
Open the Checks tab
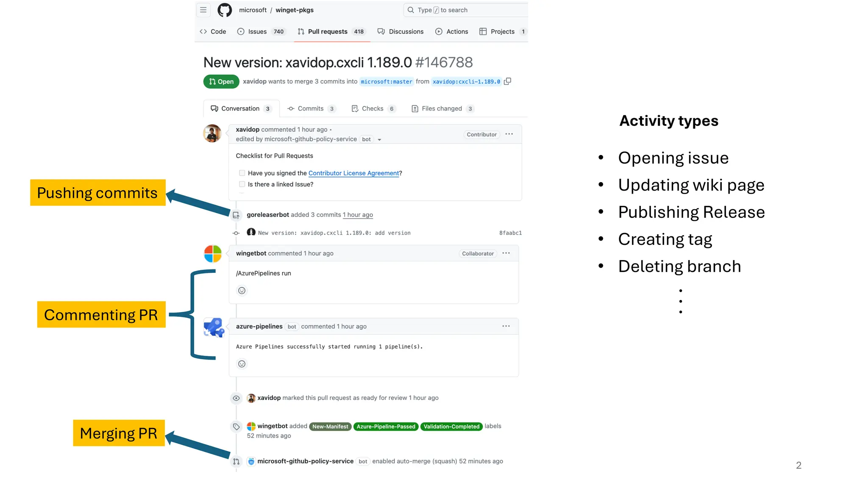click(373, 108)
